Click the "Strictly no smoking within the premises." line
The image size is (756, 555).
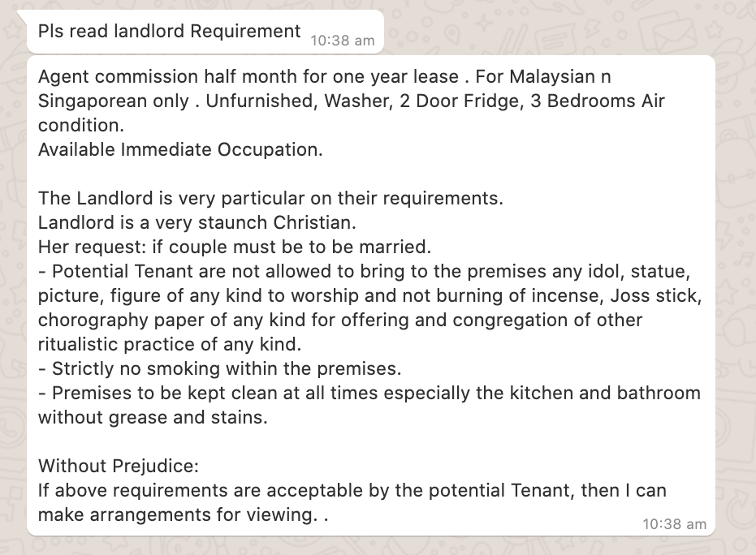219,368
